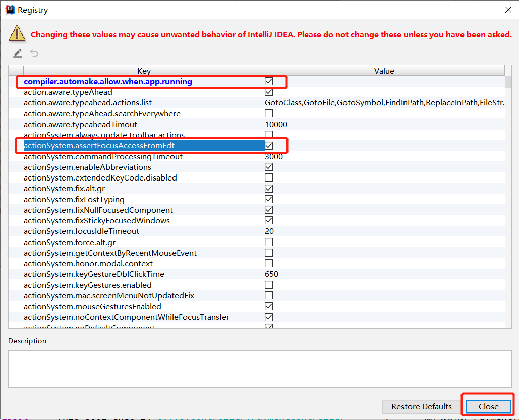The height and width of the screenshot is (420, 519).
Task: Select actionSystem.fixNullFocusedComponent key
Action: pos(98,210)
